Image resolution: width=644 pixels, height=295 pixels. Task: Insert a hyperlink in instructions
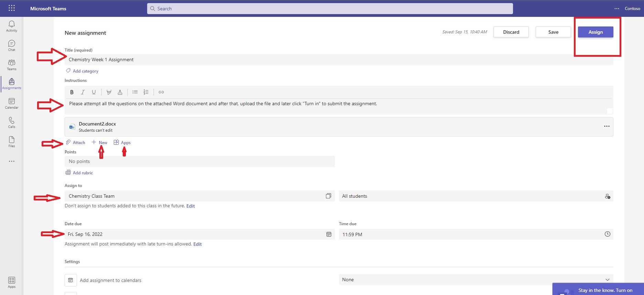click(x=161, y=92)
